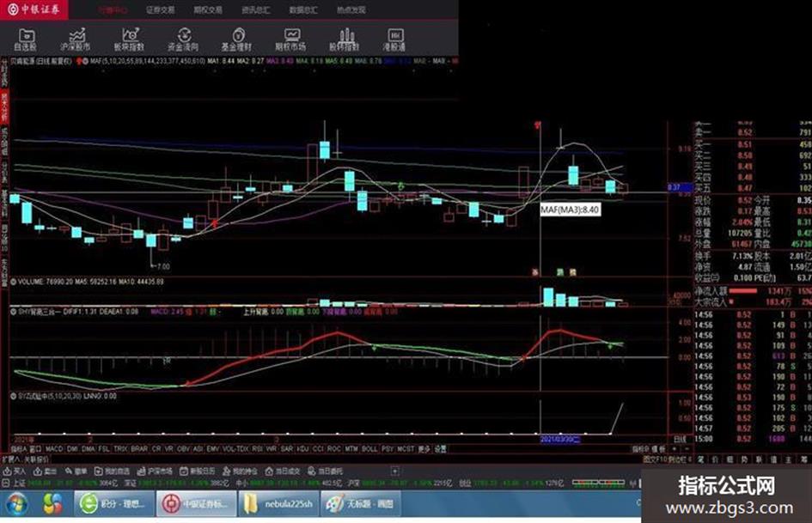The height and width of the screenshot is (523, 812).
Task: Click the 卖出 sell icon
Action: point(45,471)
